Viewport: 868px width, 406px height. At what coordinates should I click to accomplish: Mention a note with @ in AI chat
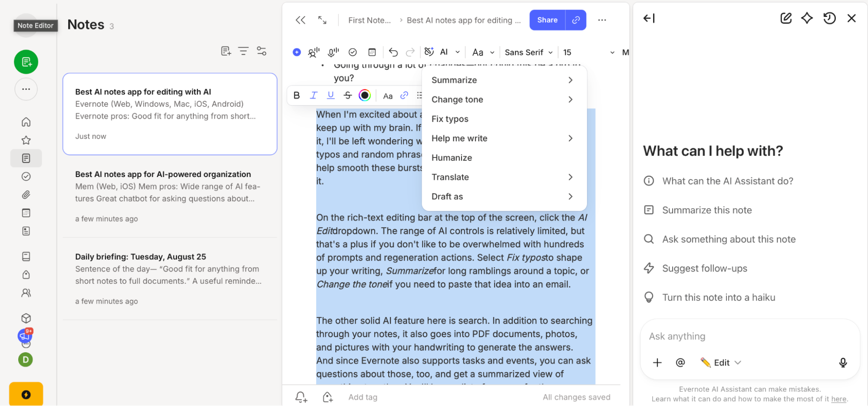click(x=680, y=363)
